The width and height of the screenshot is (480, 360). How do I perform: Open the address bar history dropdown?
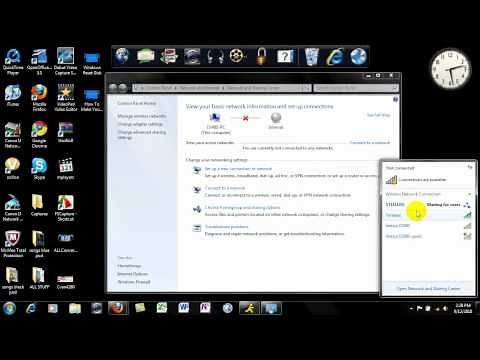click(304, 88)
